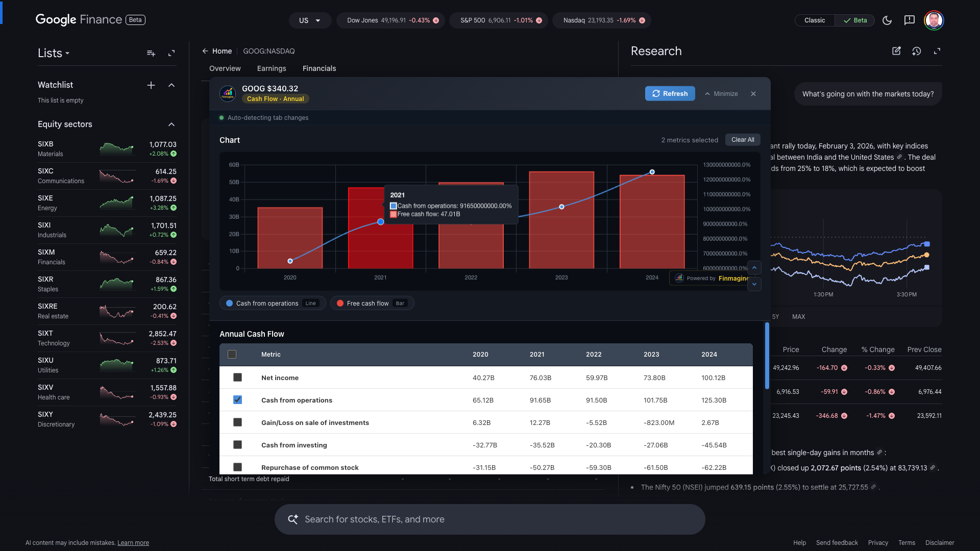Switch to the Overview tab
This screenshot has width=980, height=551.
coord(225,68)
